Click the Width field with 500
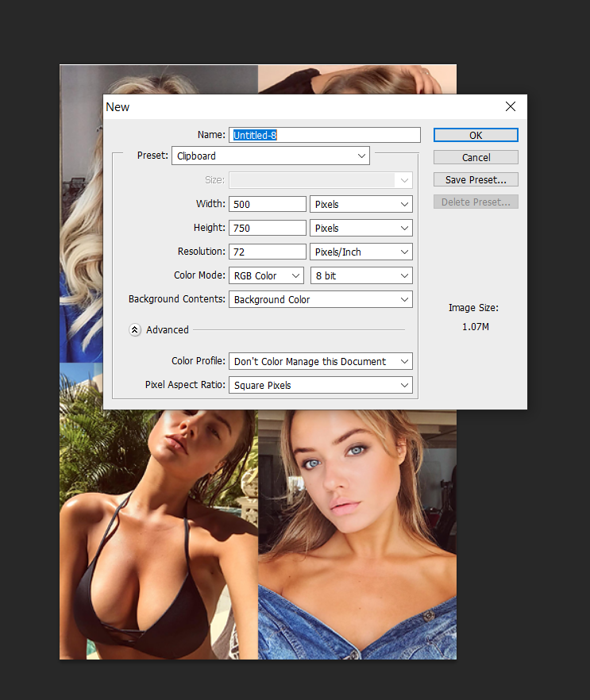Image resolution: width=590 pixels, height=700 pixels. tap(268, 205)
